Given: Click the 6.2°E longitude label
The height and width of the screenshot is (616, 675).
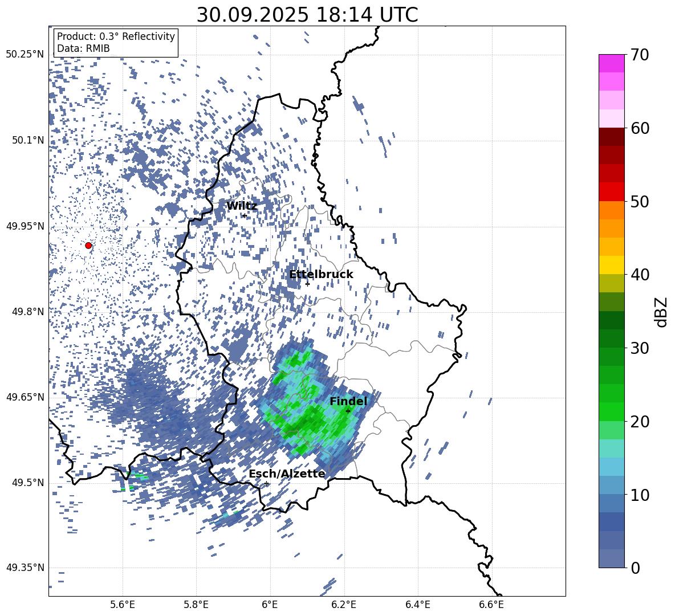Looking at the screenshot, I should pyautogui.click(x=344, y=605).
